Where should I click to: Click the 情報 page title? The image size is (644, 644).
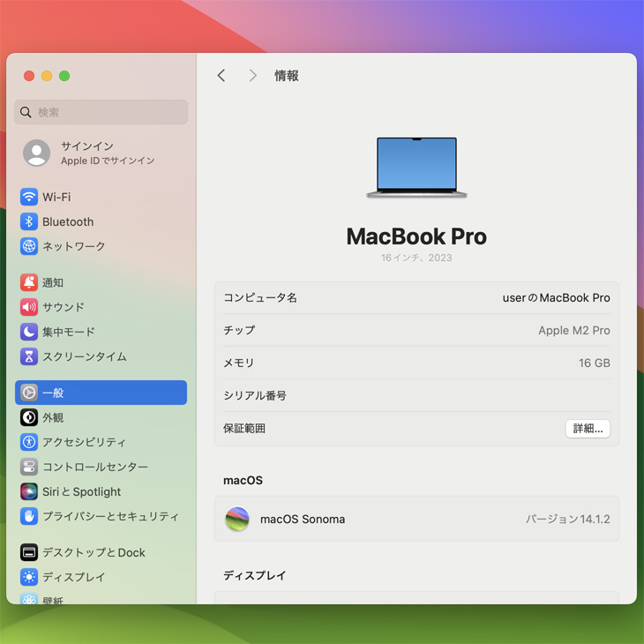pyautogui.click(x=287, y=76)
